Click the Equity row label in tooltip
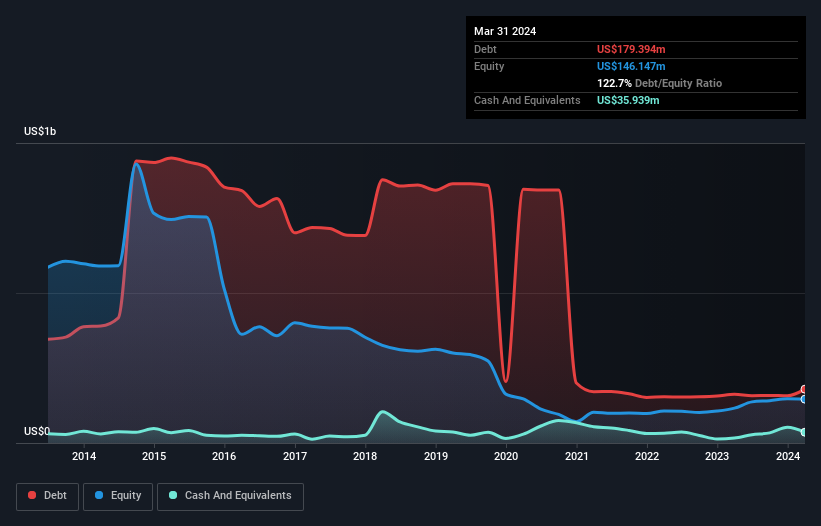 489,66
